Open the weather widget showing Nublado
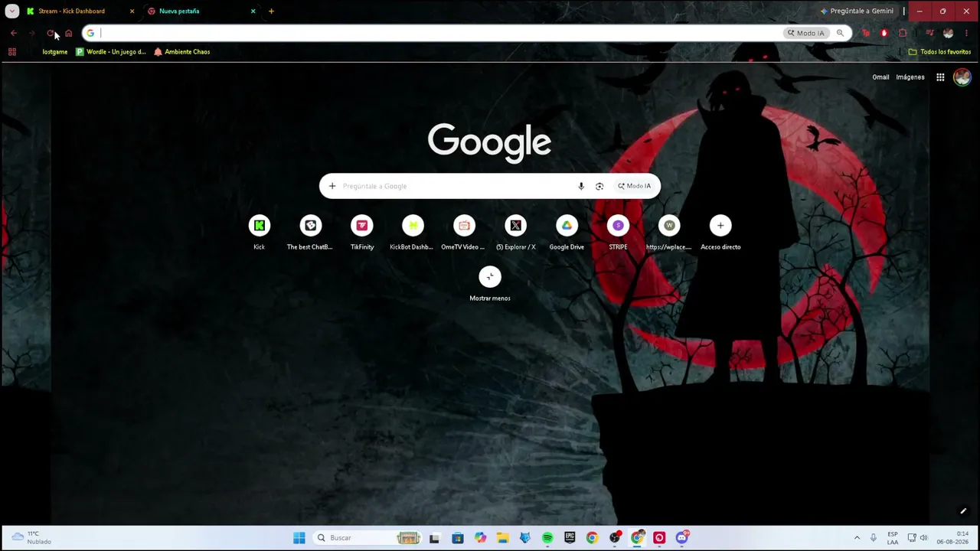 (31, 538)
